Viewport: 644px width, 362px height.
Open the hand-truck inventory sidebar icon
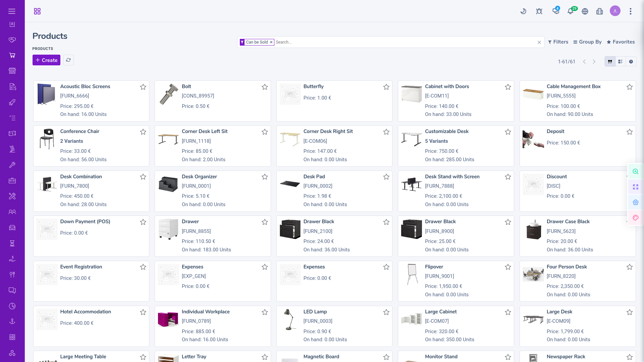(x=12, y=149)
